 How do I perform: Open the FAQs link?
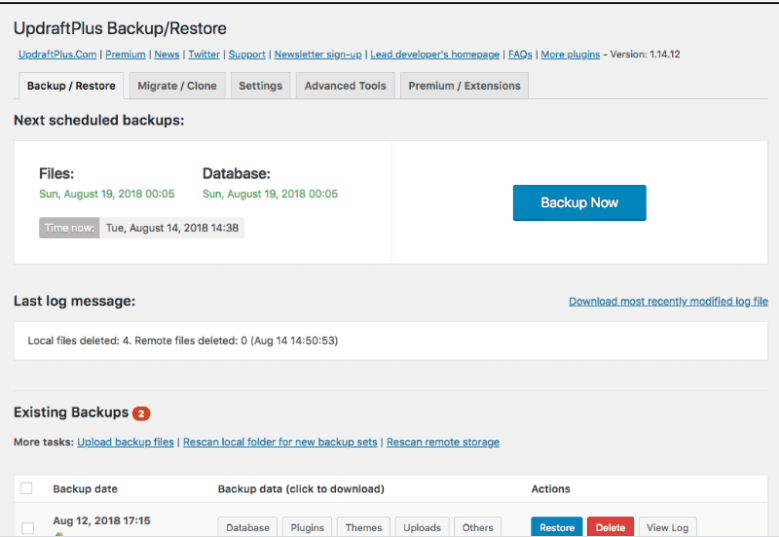tap(520, 54)
